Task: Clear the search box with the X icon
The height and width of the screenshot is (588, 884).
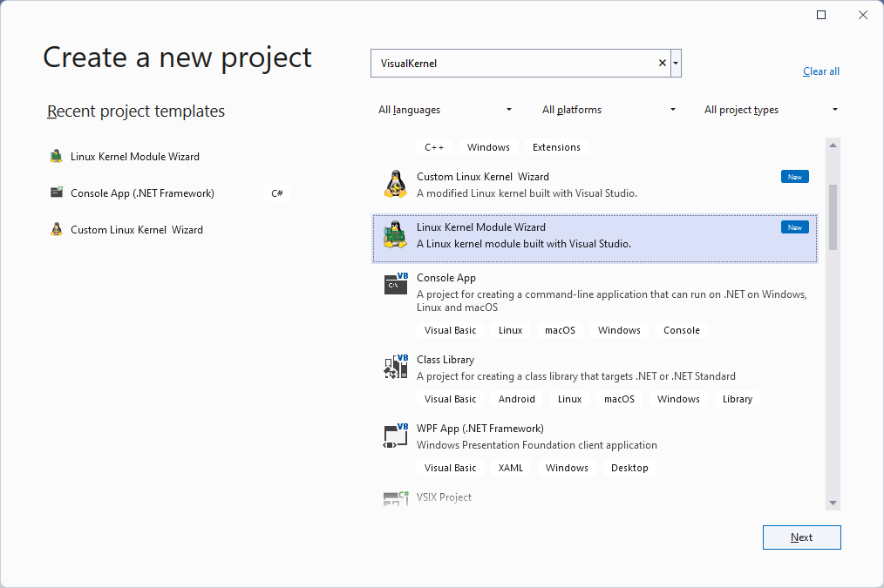Action: [663, 63]
